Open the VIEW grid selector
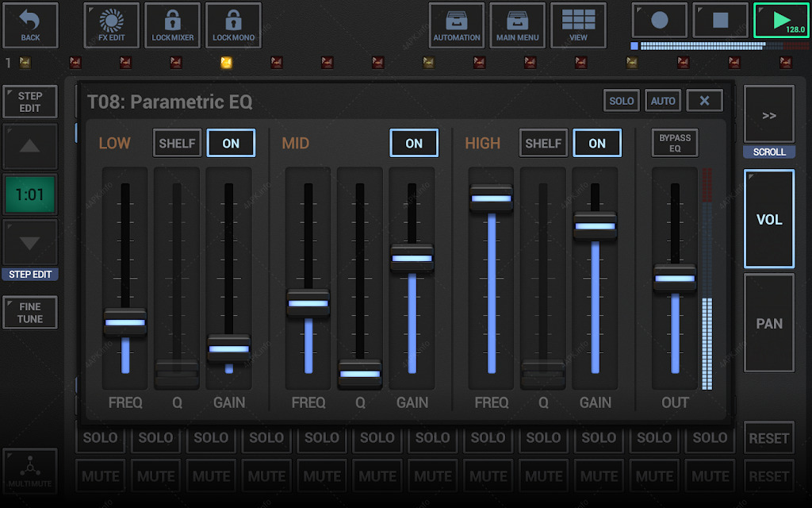The height and width of the screenshot is (508, 812). point(578,25)
